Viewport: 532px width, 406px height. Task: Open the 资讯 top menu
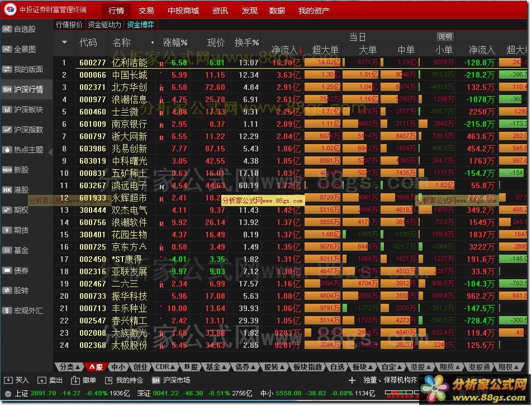220,11
